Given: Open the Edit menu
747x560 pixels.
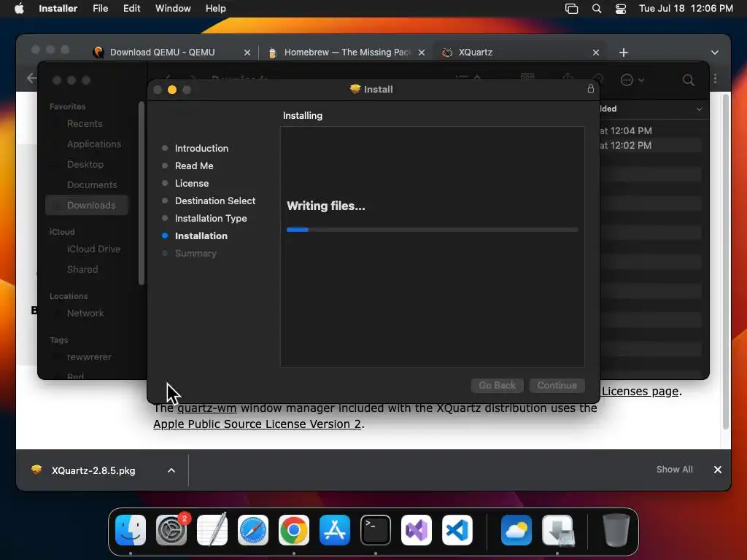Looking at the screenshot, I should point(131,9).
